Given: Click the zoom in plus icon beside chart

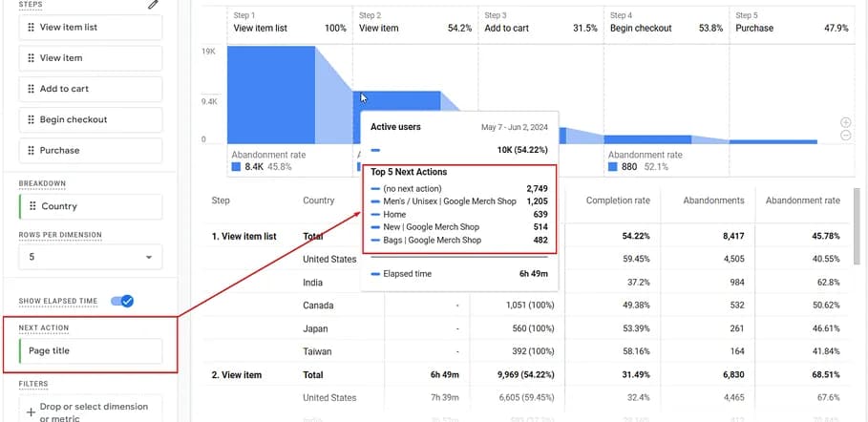Looking at the screenshot, I should point(846,122).
